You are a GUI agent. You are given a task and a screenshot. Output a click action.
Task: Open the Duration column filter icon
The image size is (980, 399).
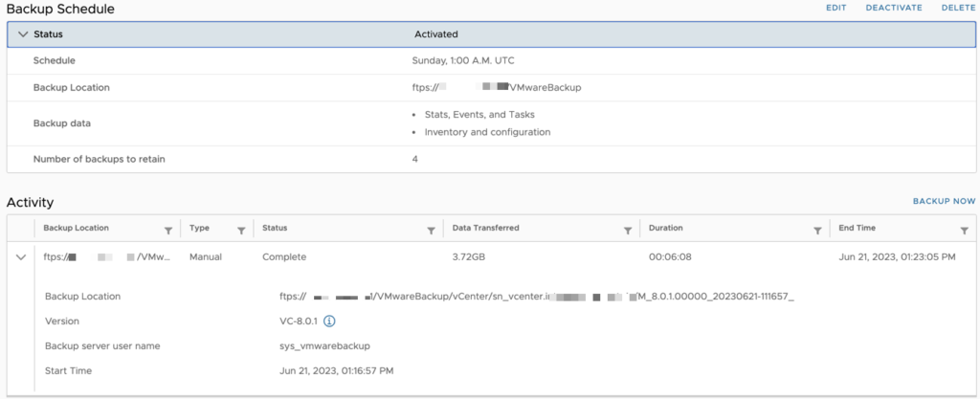(x=817, y=231)
